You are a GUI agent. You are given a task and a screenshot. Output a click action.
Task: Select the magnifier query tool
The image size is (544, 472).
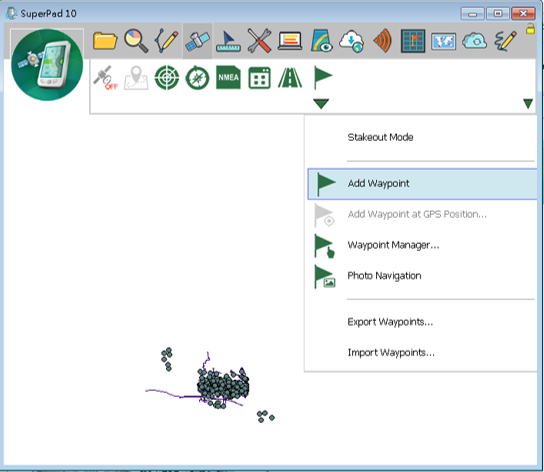136,41
